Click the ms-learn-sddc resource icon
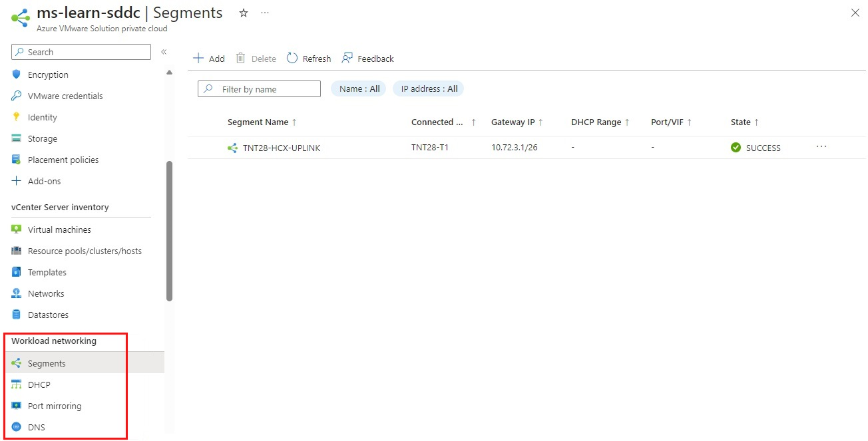This screenshot has height=441, width=868. click(20, 17)
